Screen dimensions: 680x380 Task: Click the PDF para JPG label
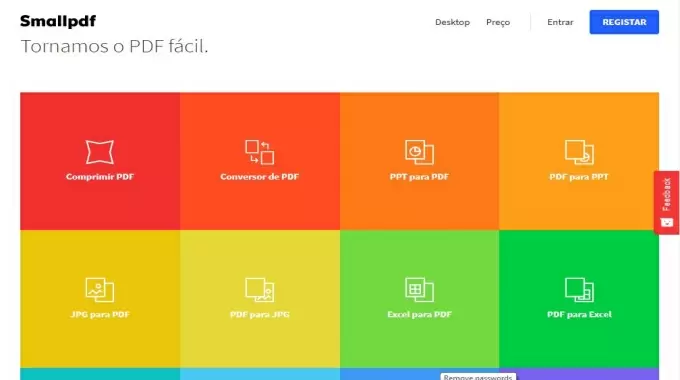click(x=259, y=314)
